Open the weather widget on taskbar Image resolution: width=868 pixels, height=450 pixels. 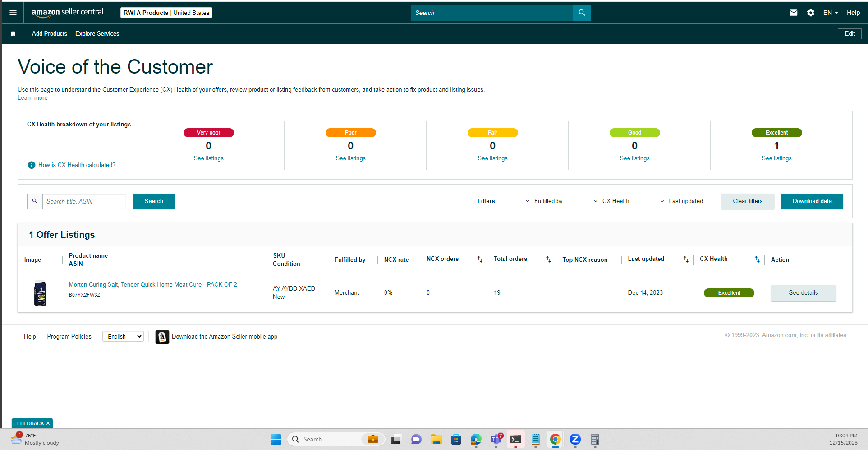pos(35,439)
